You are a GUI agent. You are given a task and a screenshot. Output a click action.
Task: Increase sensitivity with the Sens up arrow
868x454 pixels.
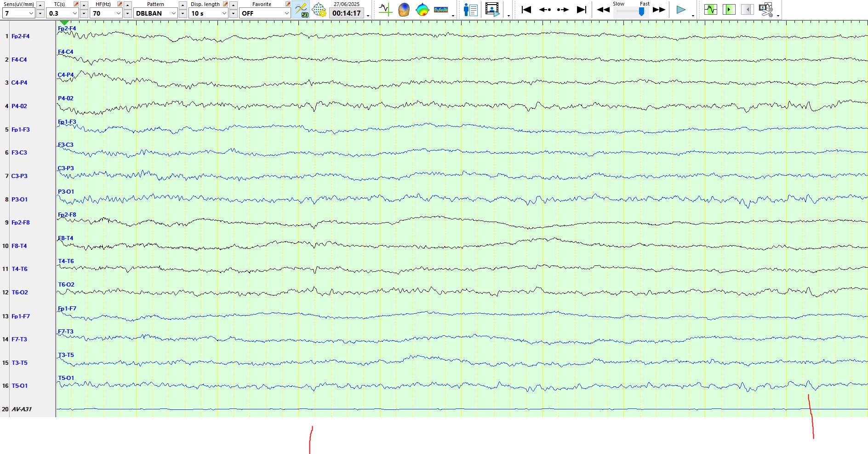tap(40, 5)
